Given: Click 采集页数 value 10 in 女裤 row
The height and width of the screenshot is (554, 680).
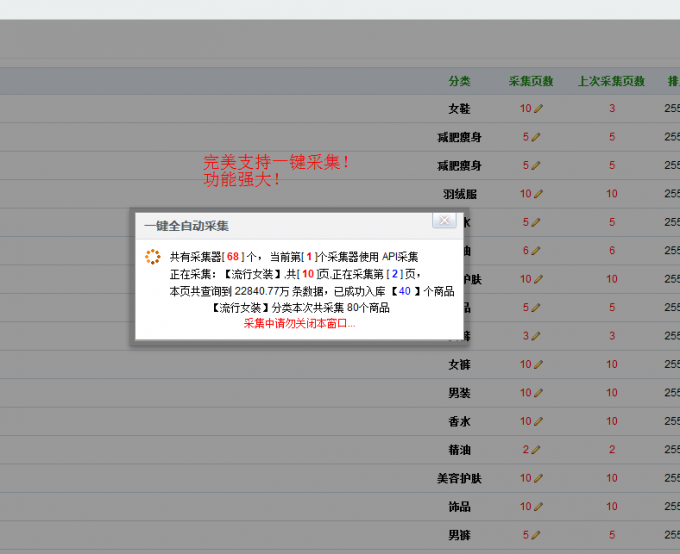Looking at the screenshot, I should point(526,364).
